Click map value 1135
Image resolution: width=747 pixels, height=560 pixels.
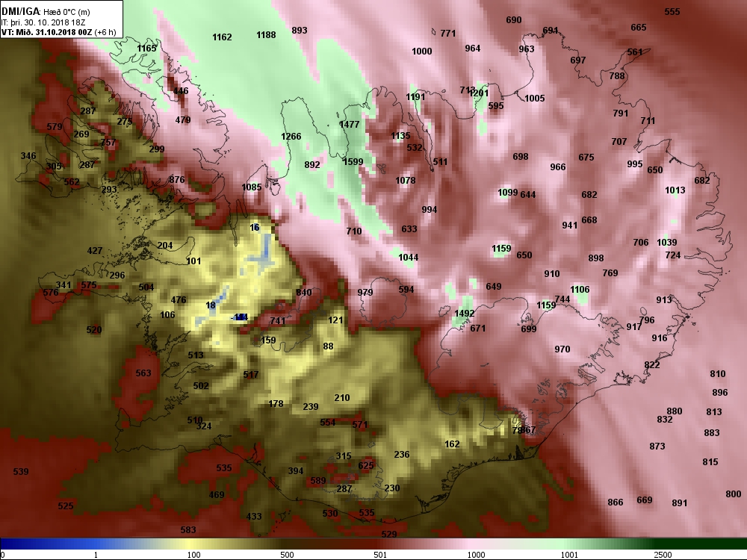tap(400, 136)
